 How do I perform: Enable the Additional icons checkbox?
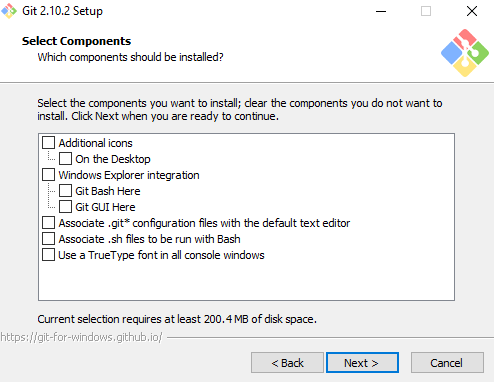point(48,143)
